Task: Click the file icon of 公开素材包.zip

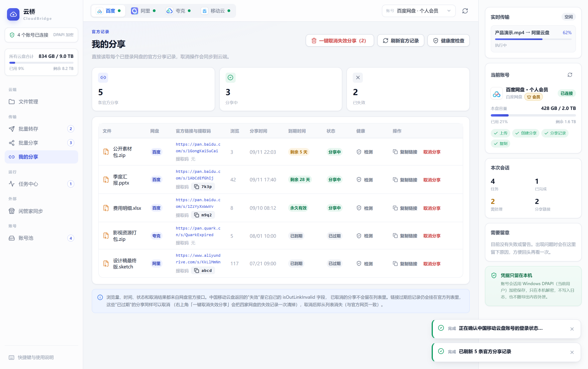Action: 106,152
